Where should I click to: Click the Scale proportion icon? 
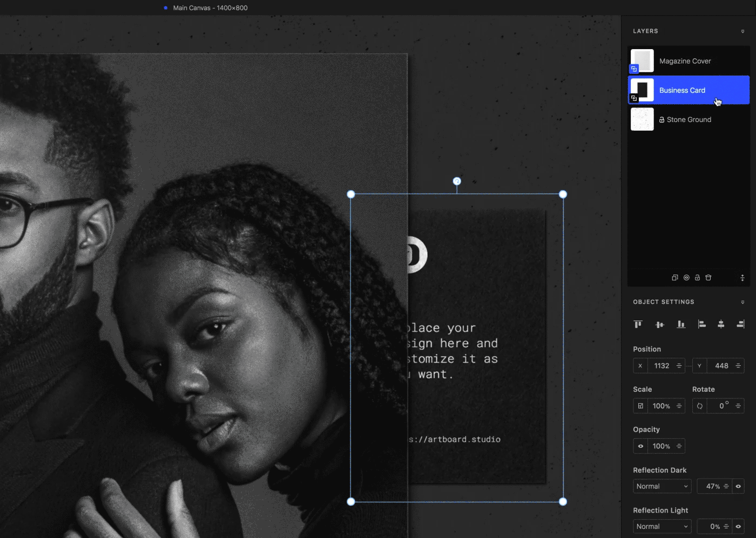click(640, 406)
